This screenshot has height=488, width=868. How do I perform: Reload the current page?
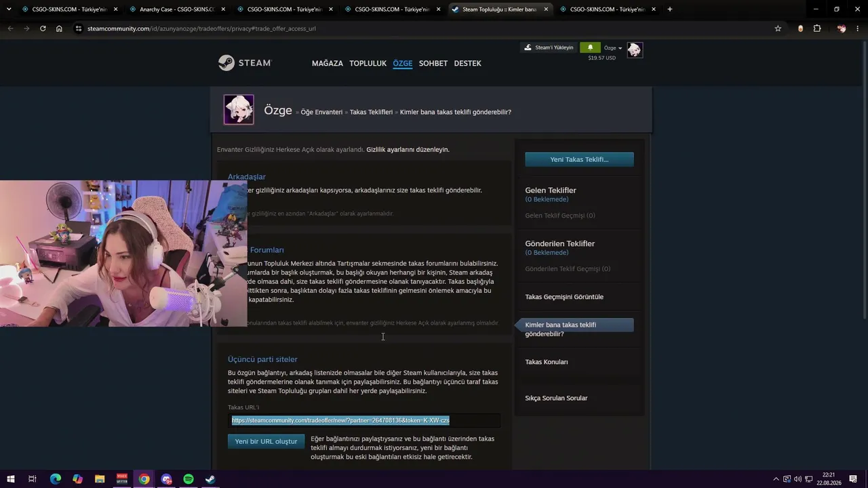click(43, 28)
